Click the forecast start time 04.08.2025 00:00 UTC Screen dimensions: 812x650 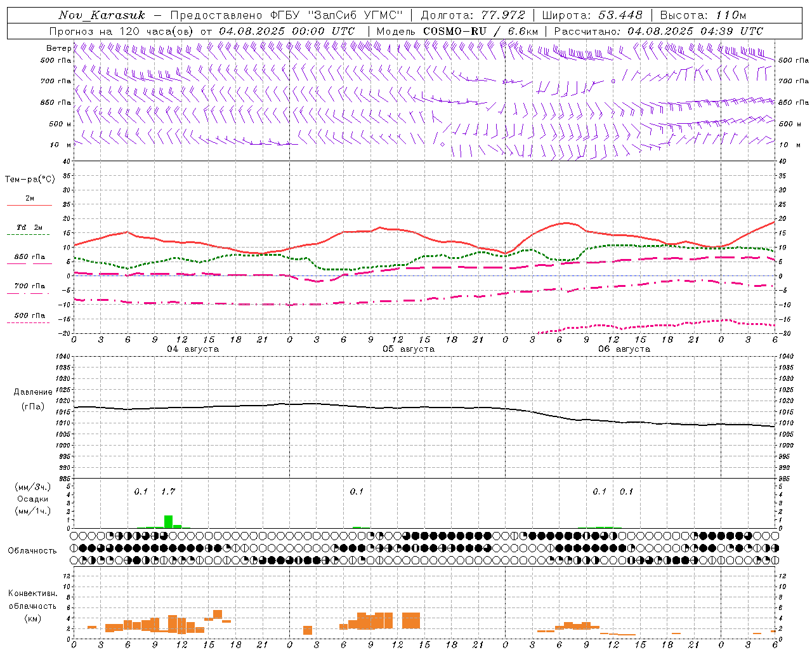point(287,31)
